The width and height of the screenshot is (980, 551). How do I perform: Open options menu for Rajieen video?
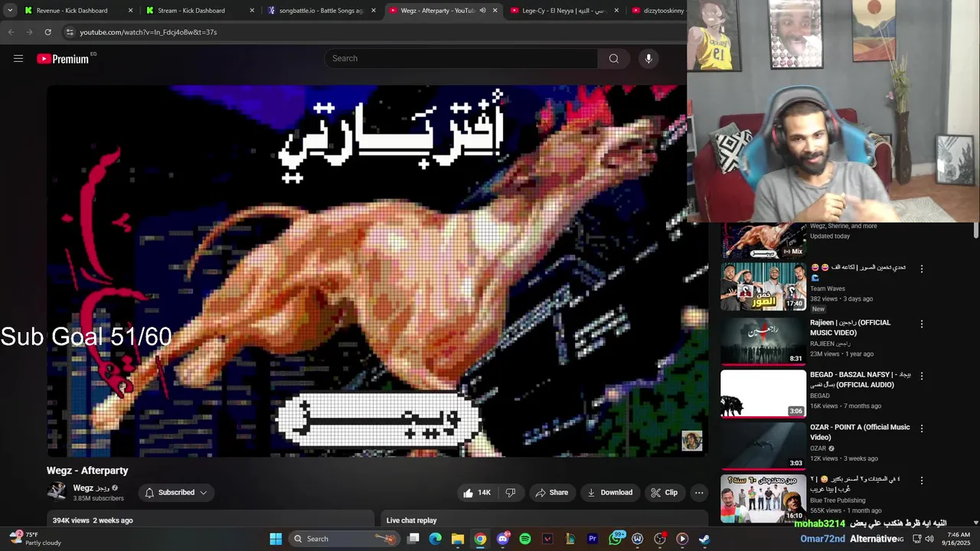pos(922,324)
